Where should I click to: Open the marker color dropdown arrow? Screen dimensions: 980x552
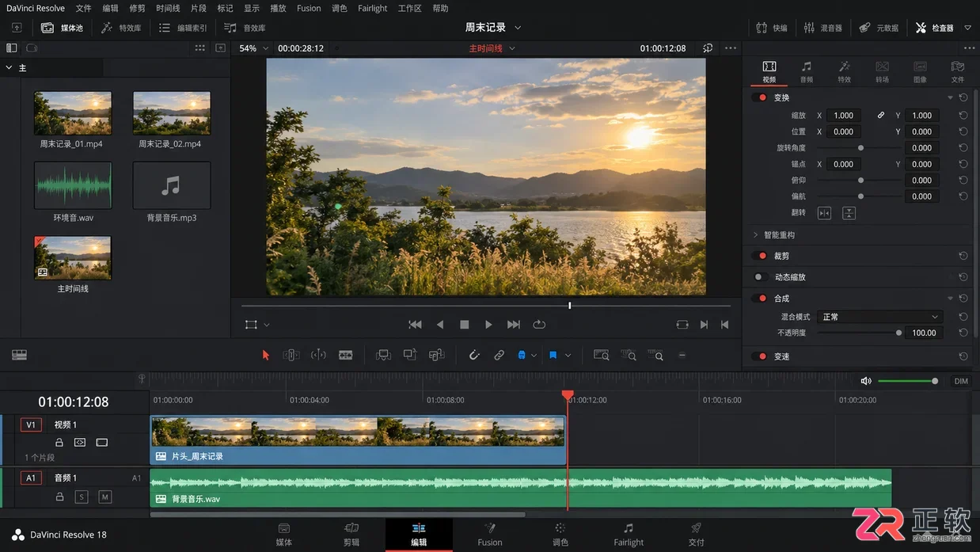point(568,356)
